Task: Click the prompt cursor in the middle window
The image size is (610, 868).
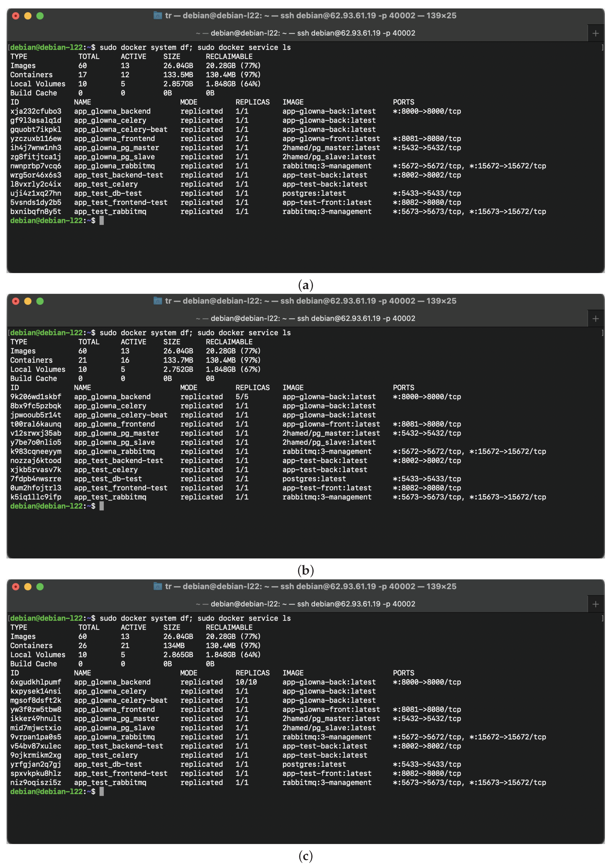Action: [x=101, y=506]
